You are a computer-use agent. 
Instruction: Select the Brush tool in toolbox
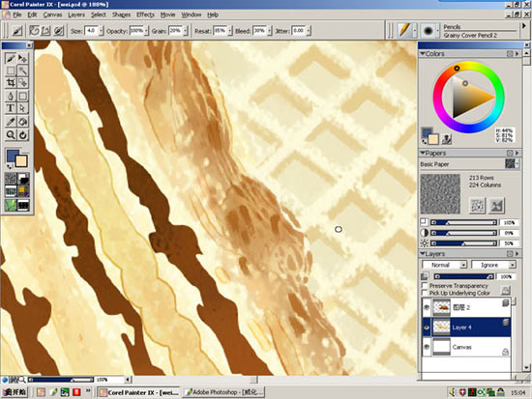[11, 58]
